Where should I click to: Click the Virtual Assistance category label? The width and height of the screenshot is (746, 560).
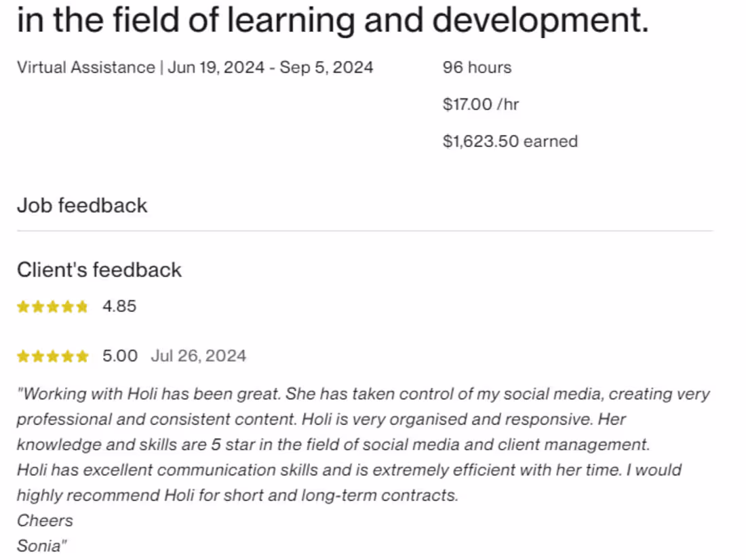pyautogui.click(x=86, y=68)
